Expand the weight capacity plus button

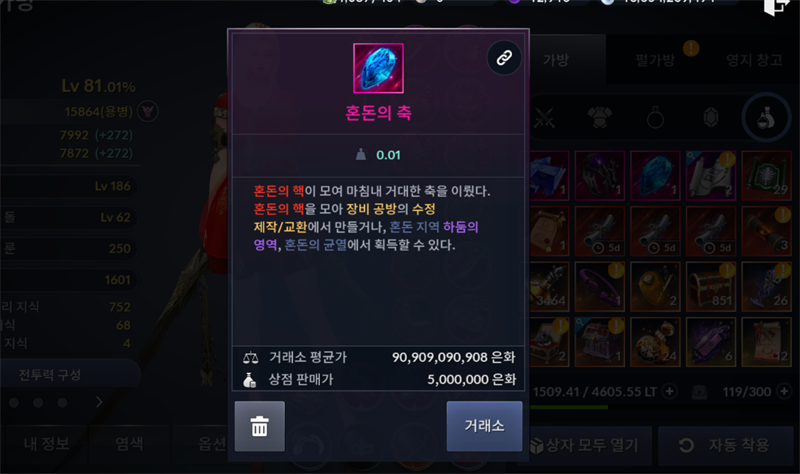click(x=669, y=391)
